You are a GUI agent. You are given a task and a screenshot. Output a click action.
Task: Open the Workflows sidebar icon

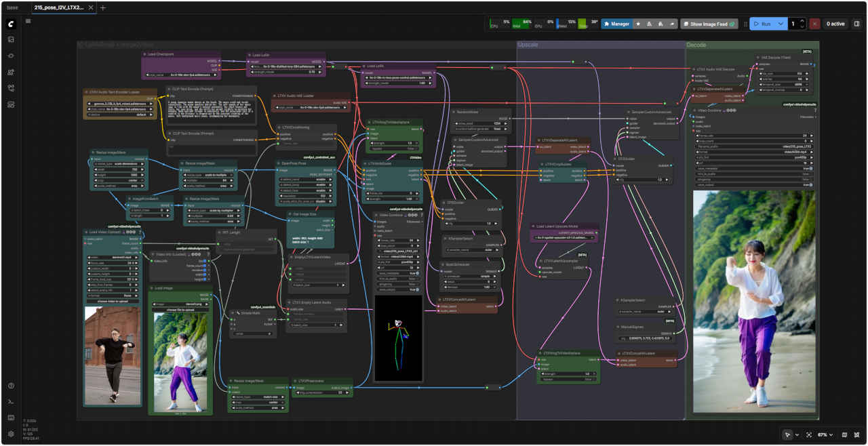[x=11, y=88]
